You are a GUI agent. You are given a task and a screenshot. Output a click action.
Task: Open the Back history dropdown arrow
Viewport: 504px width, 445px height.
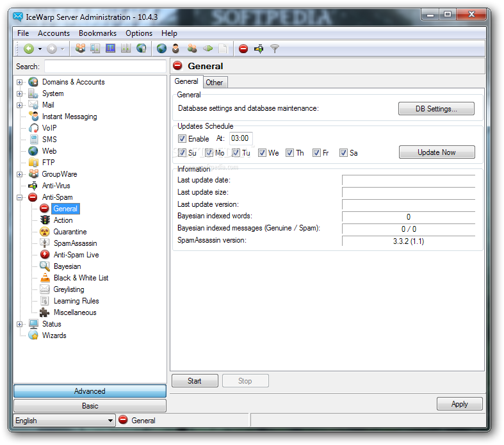(x=40, y=49)
